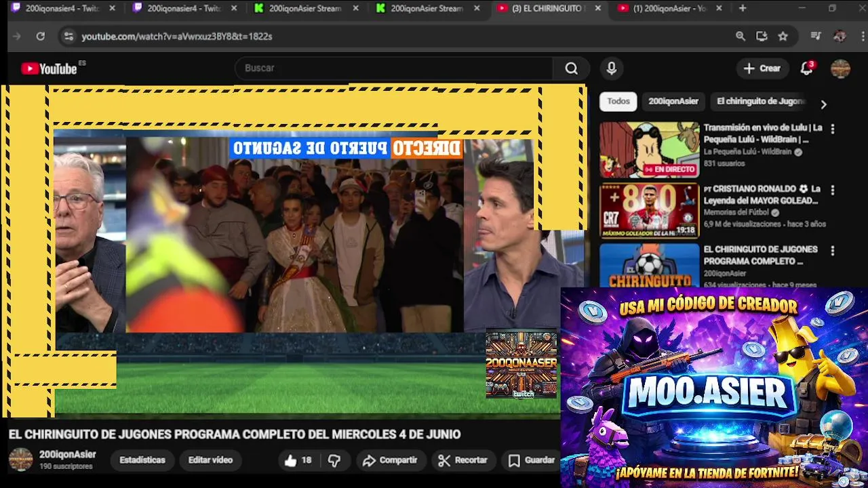Click the YouTube logo home link

49,68
